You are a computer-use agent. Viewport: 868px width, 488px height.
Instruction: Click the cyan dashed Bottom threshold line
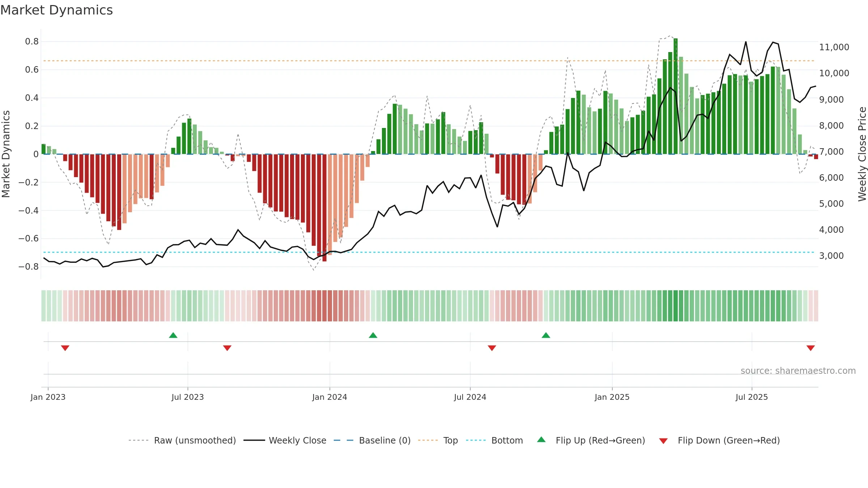tap(429, 252)
